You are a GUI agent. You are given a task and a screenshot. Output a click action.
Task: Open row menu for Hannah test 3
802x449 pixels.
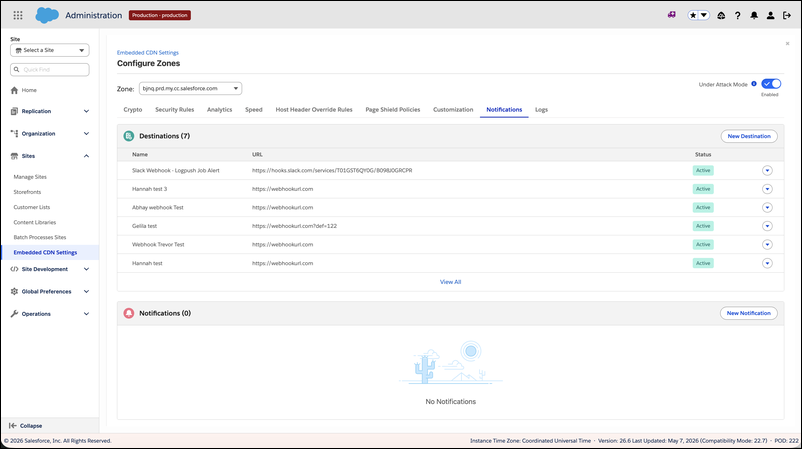(767, 189)
